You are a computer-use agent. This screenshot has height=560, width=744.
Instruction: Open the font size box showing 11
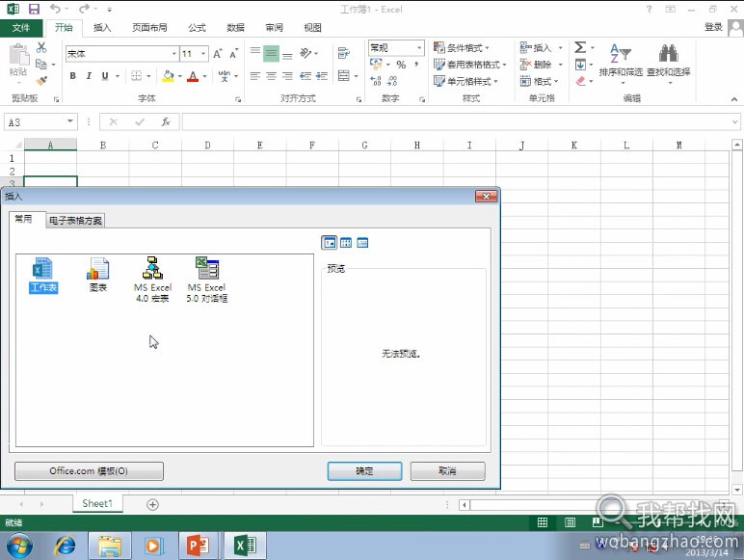tap(194, 54)
